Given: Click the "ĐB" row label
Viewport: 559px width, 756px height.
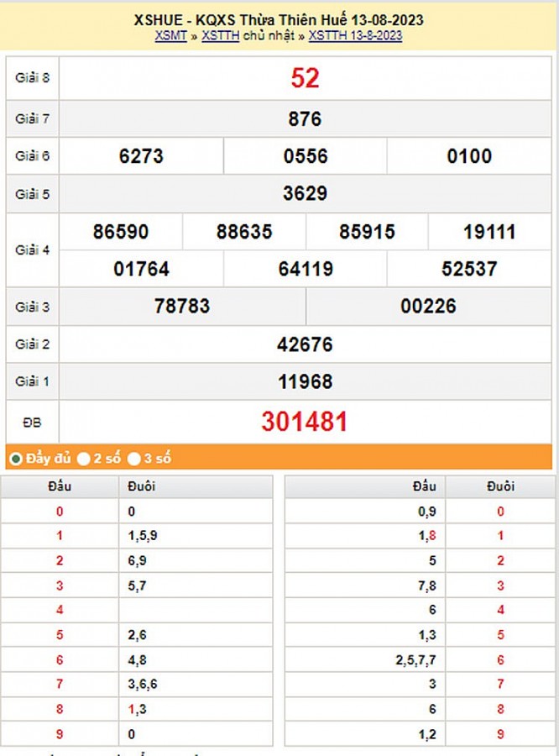Looking at the screenshot, I should pos(32,423).
